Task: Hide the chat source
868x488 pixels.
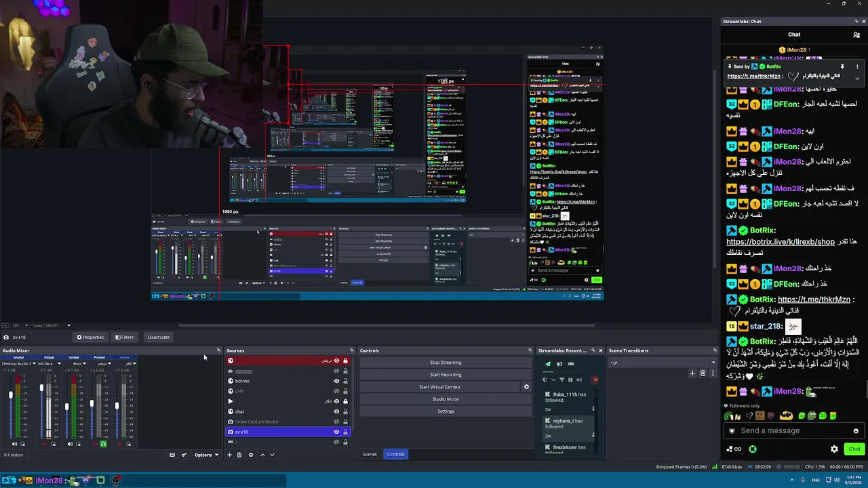Action: [x=336, y=411]
